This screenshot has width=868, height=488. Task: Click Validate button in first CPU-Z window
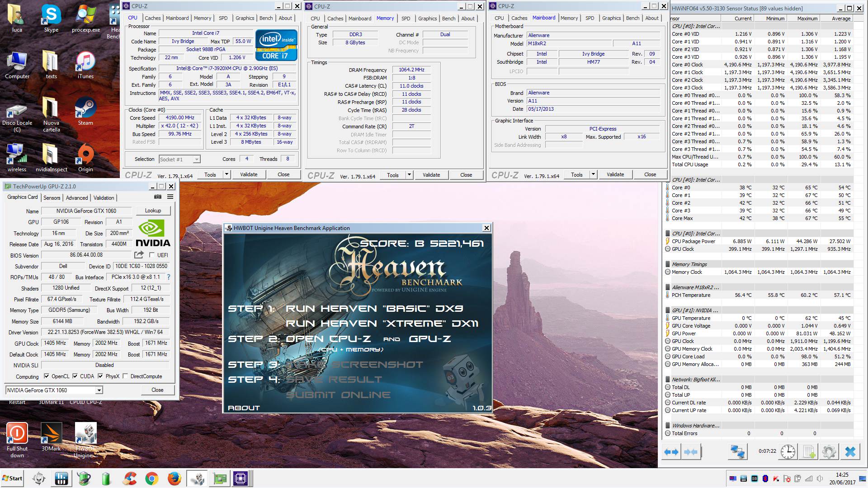249,174
